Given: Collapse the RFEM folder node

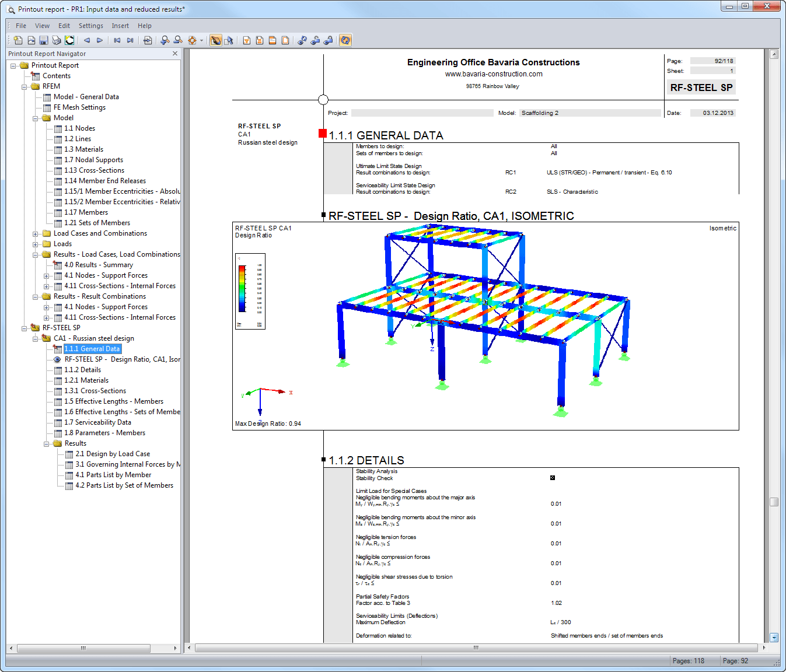Looking at the screenshot, I should coord(25,87).
